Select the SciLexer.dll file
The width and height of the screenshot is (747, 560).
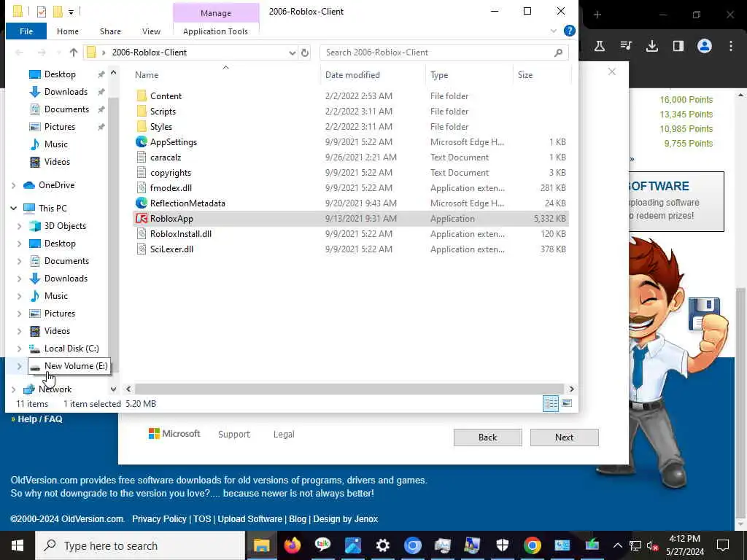[171, 249]
